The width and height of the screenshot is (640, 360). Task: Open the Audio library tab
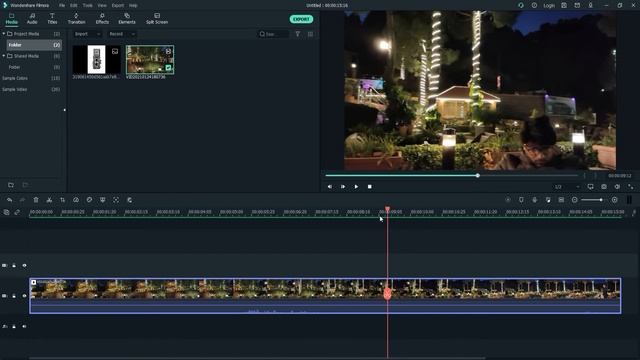pos(32,19)
